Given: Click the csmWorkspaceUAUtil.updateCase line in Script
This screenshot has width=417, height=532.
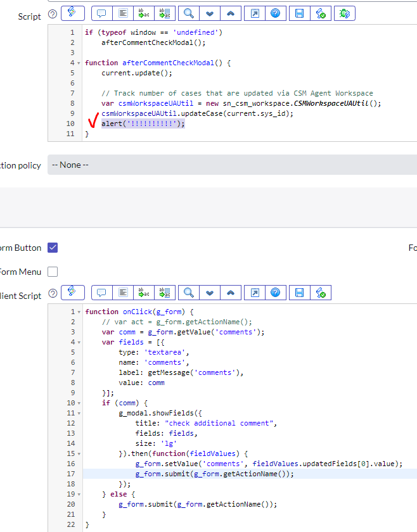Looking at the screenshot, I should (x=197, y=113).
